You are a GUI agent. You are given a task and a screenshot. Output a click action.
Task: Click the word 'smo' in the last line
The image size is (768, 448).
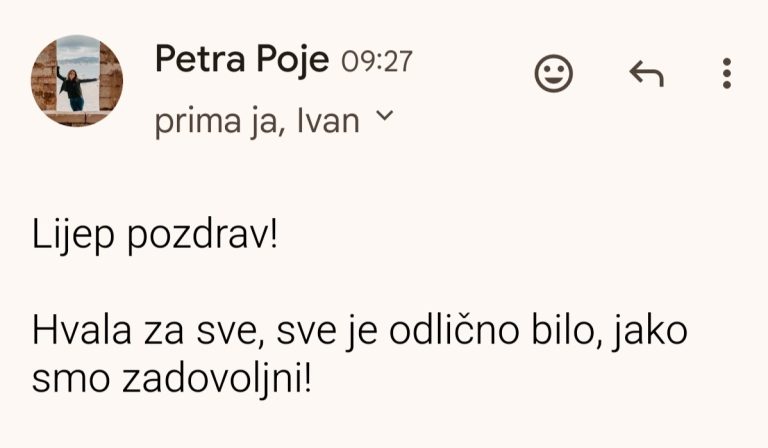71,380
